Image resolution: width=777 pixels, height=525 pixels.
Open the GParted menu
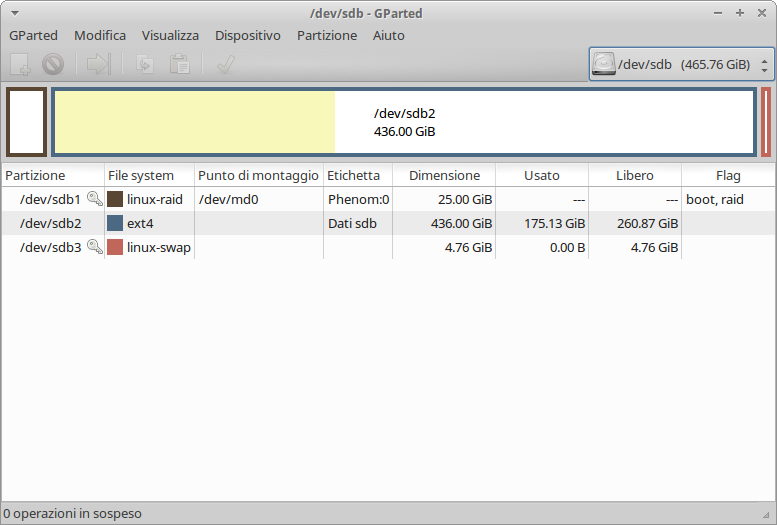(x=33, y=35)
